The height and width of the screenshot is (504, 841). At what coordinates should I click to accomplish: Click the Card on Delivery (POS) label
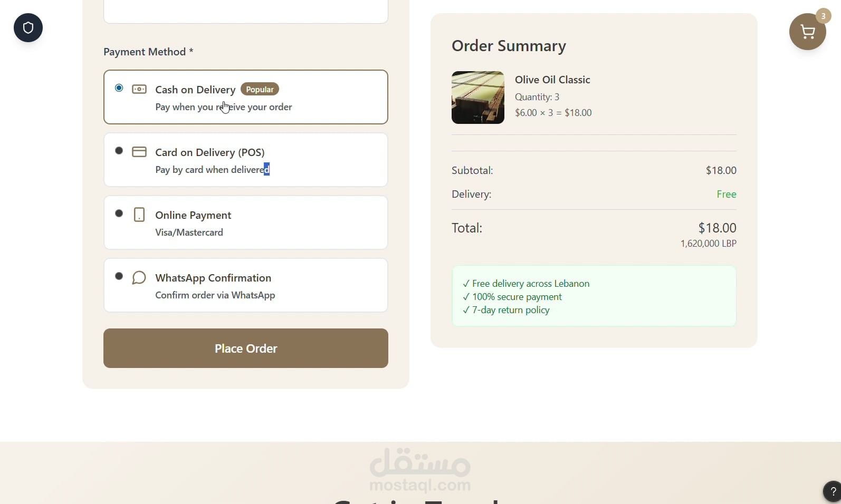tap(209, 152)
